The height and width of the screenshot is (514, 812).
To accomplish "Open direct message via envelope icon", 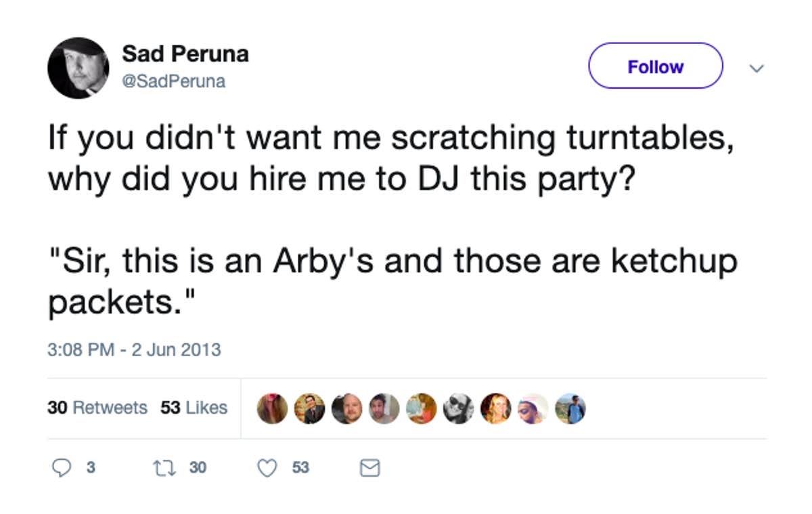I will tap(369, 467).
